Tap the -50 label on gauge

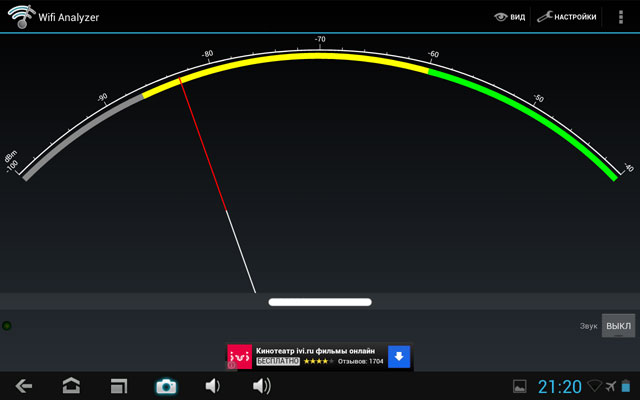539,98
